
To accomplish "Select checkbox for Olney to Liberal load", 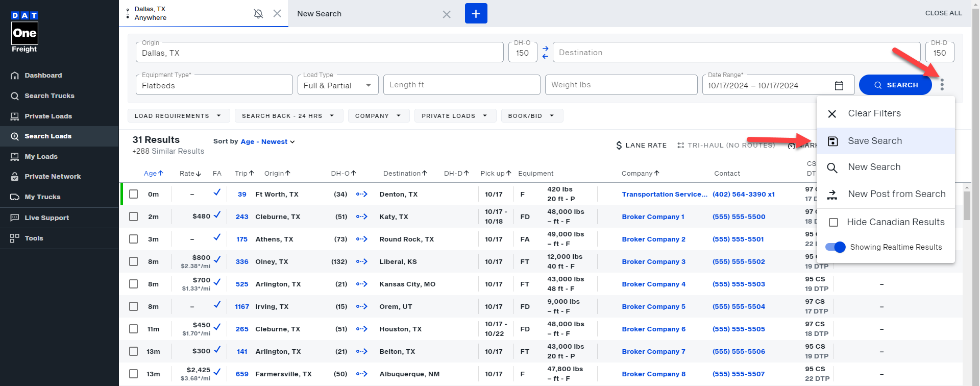I will point(134,262).
